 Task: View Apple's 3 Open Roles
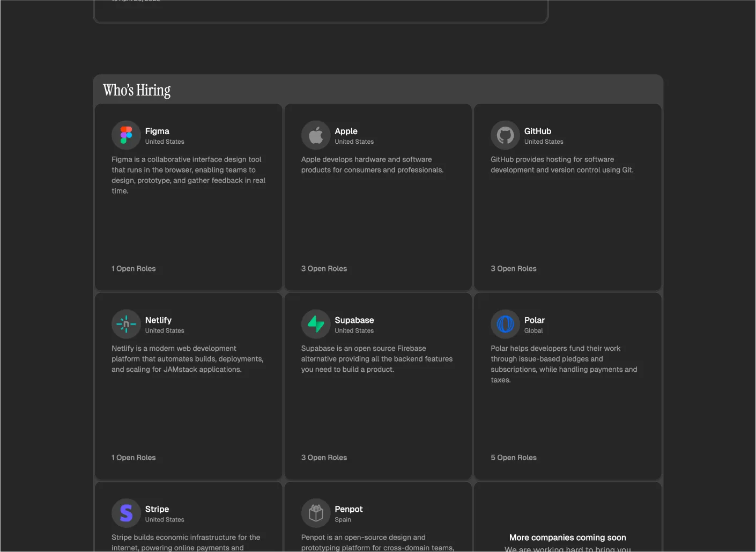[324, 268]
